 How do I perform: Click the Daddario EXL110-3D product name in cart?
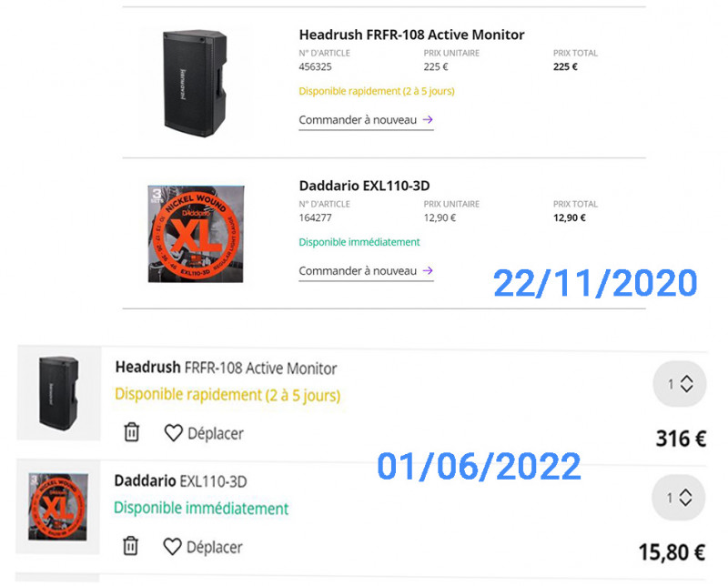point(180,480)
